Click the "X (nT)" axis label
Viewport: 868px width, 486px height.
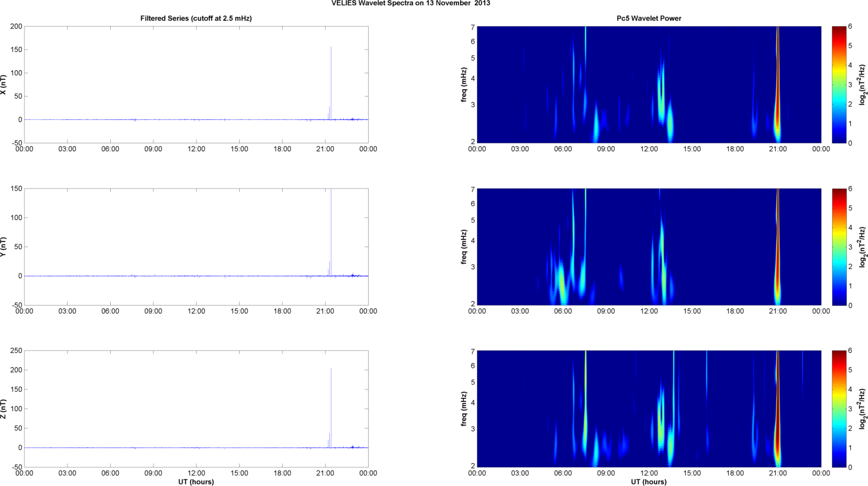tap(3, 85)
